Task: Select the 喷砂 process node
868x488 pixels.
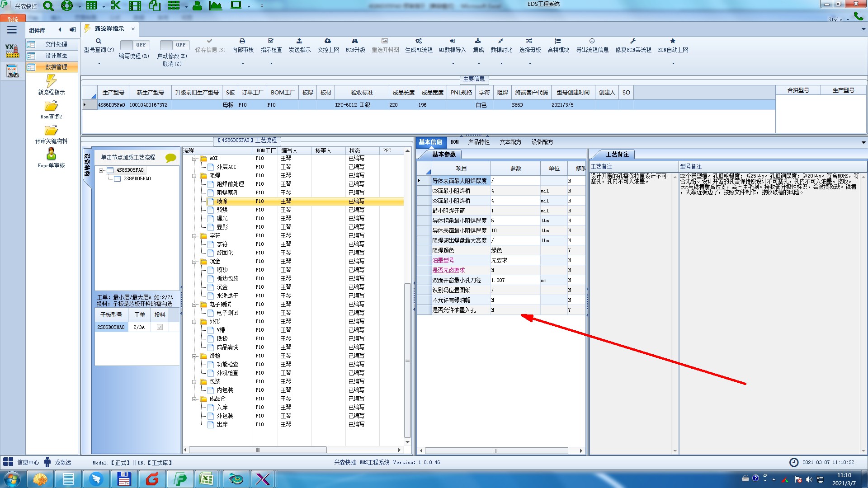Action: [222, 270]
